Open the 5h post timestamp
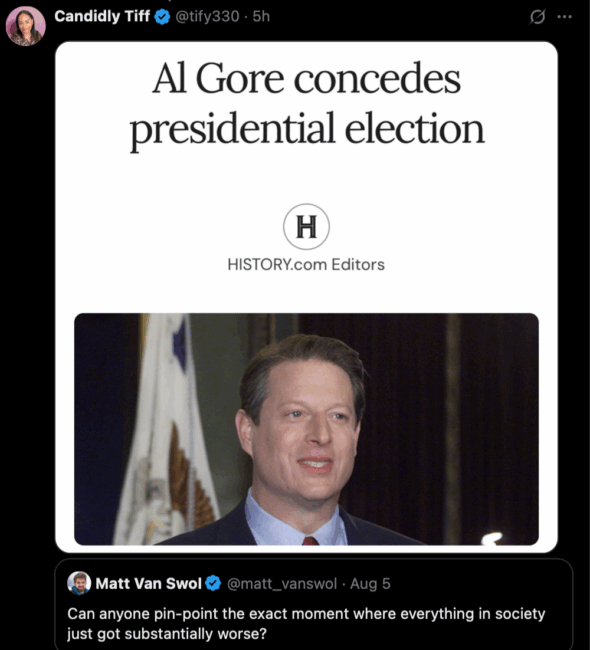 [x=261, y=17]
